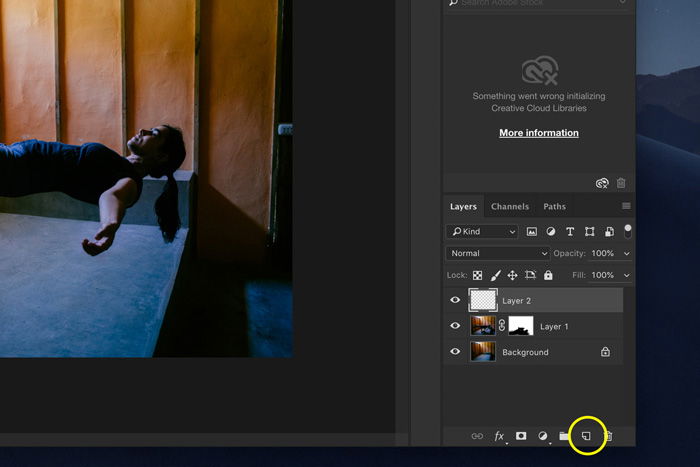Click the Create a new layer icon
The width and height of the screenshot is (700, 467).
point(587,437)
